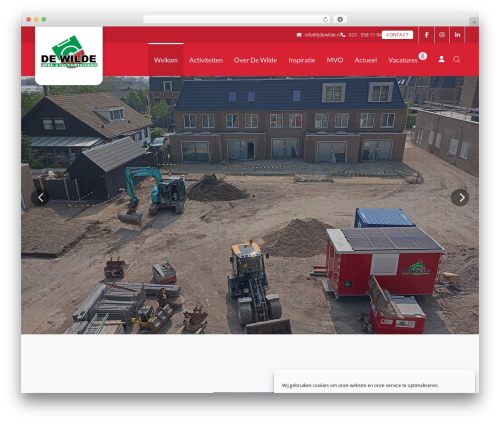Open a new browser tab

click(474, 22)
